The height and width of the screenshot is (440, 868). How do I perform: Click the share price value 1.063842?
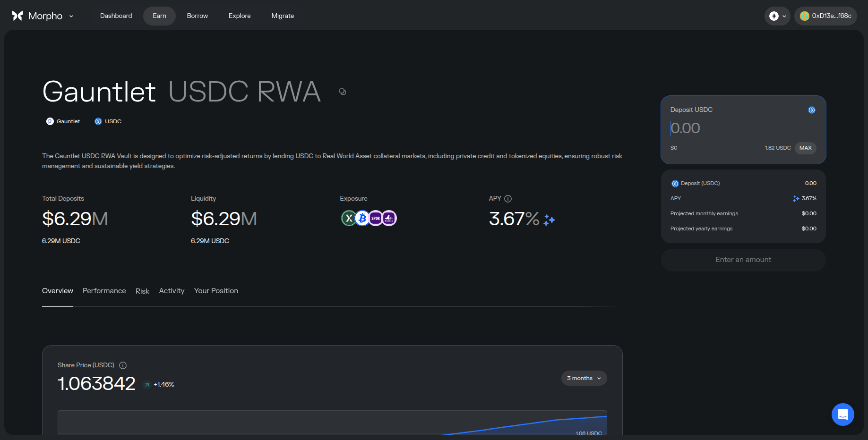point(96,383)
